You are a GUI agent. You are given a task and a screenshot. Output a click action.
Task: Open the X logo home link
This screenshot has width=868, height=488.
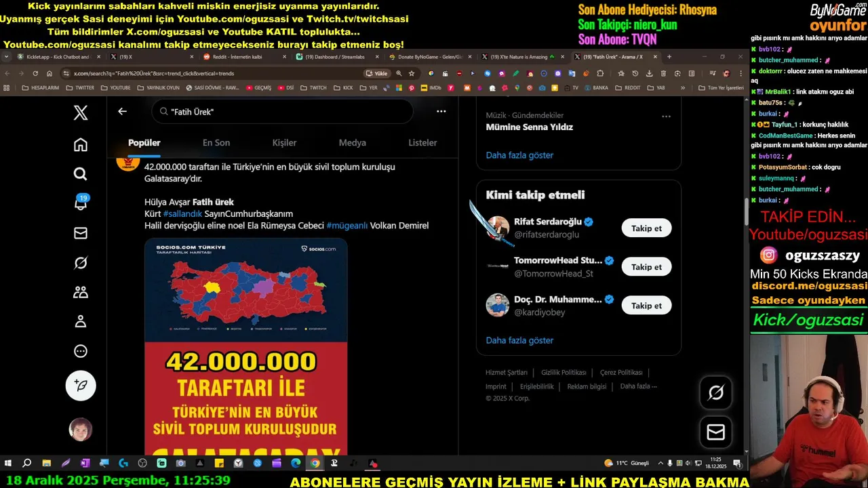(81, 113)
